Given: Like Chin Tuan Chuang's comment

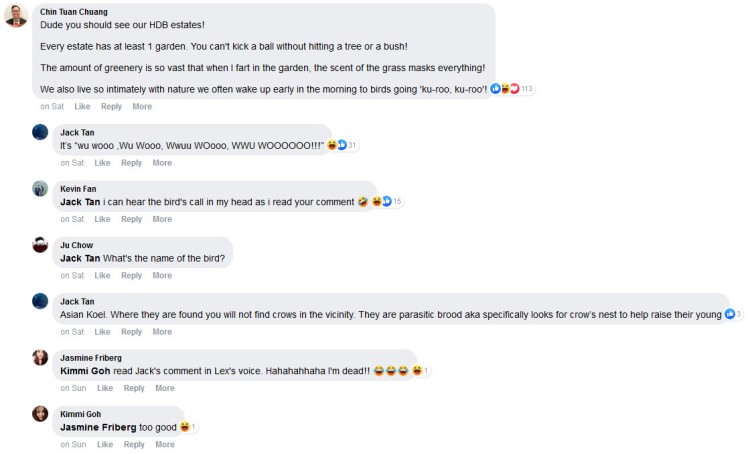Looking at the screenshot, I should [82, 106].
